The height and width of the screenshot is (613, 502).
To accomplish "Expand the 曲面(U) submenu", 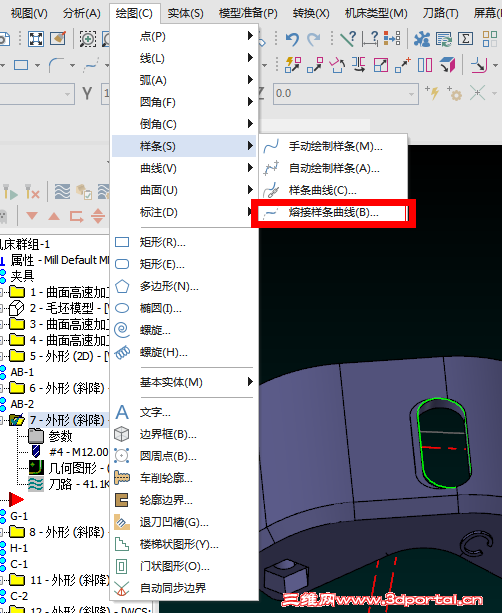I will point(184,190).
